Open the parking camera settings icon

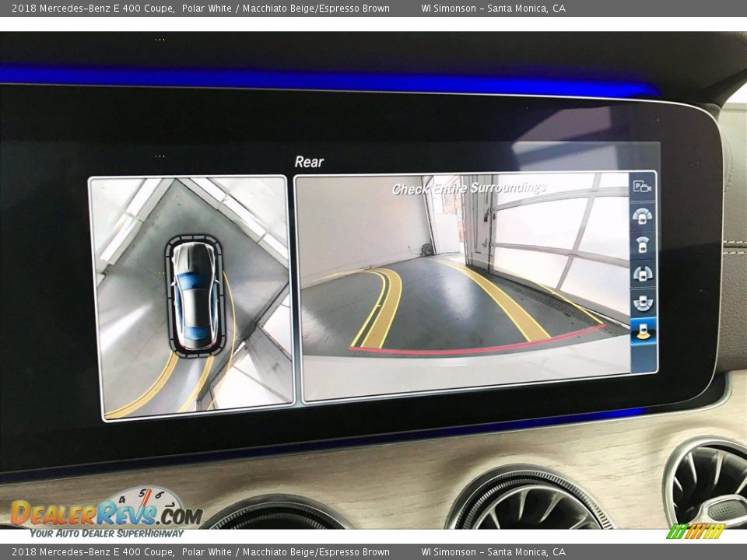[642, 187]
